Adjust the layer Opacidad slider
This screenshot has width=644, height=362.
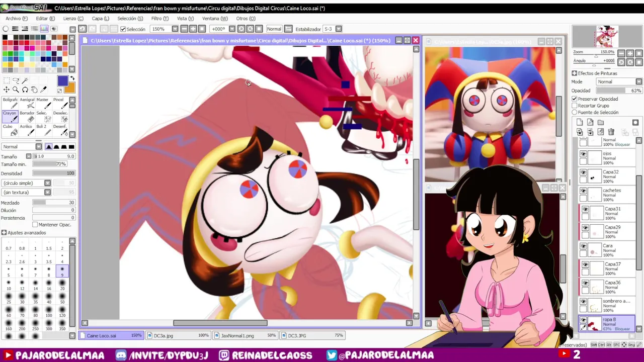tap(620, 90)
